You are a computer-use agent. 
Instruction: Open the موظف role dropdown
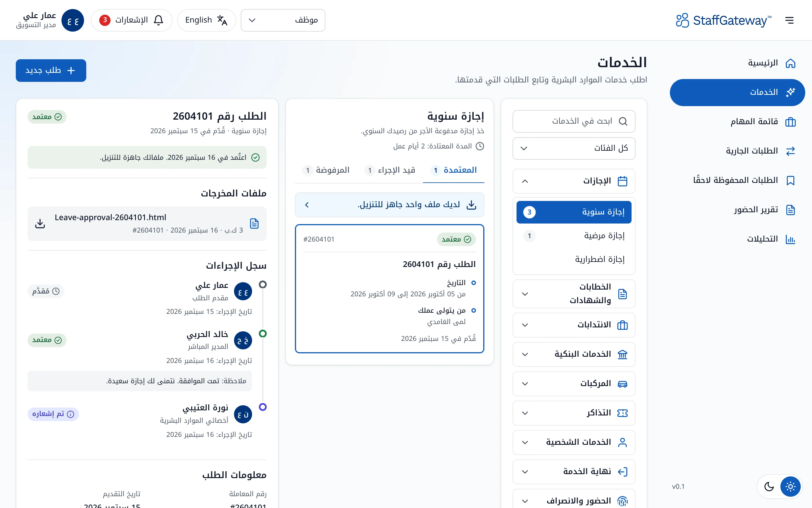(x=283, y=20)
